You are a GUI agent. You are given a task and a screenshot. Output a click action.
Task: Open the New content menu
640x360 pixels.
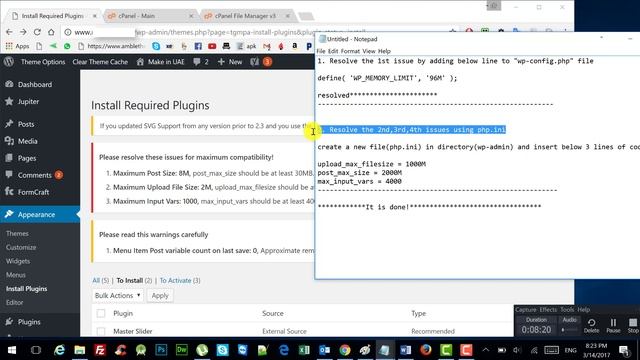tap(230, 62)
